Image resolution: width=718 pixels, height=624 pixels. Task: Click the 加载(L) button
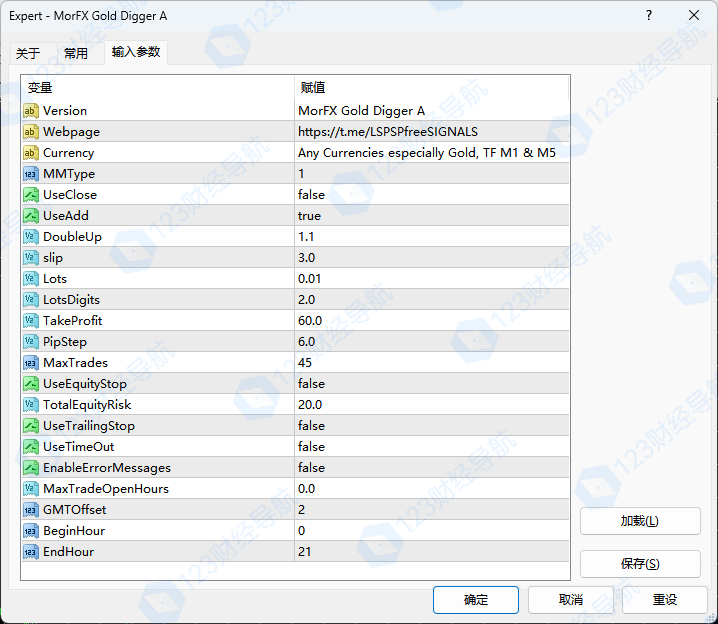(x=640, y=521)
